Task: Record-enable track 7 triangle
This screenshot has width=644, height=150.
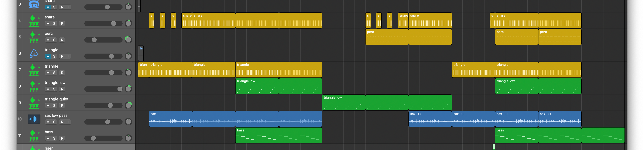Action: coord(62,73)
